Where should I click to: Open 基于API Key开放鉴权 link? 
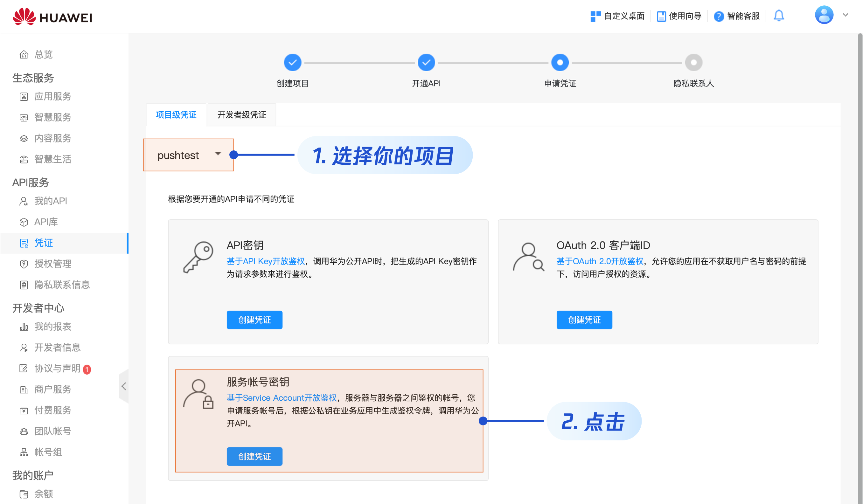[x=265, y=261]
